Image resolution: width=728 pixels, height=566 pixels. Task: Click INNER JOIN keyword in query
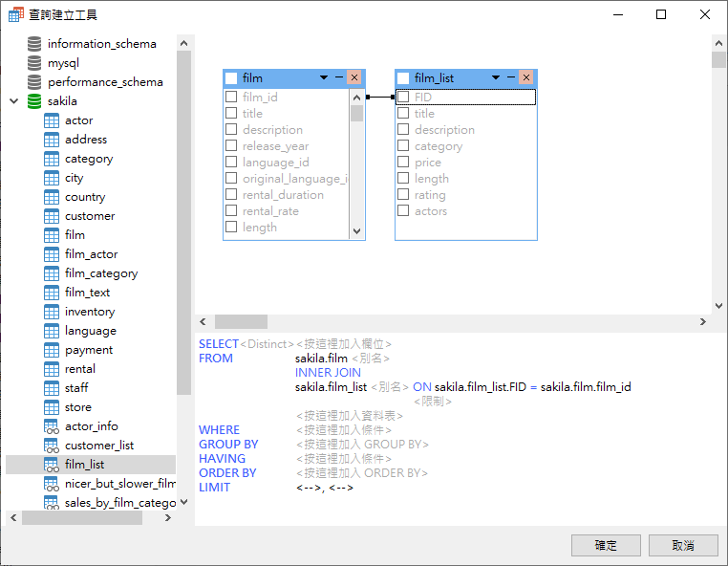coord(327,373)
